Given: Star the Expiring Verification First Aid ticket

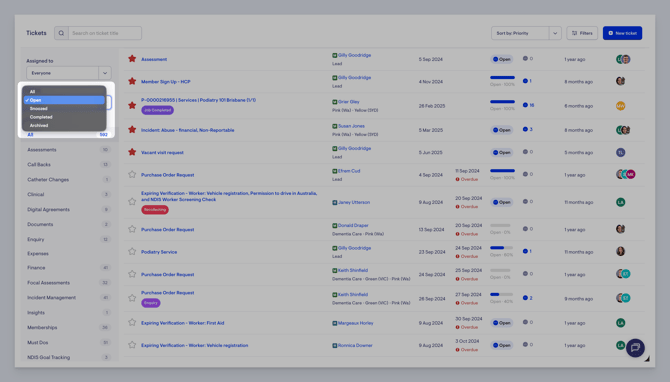Looking at the screenshot, I should (x=132, y=323).
